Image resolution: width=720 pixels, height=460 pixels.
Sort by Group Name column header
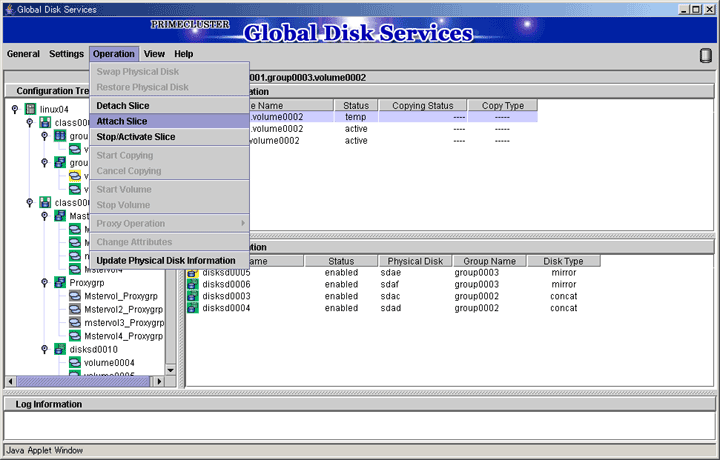[489, 261]
